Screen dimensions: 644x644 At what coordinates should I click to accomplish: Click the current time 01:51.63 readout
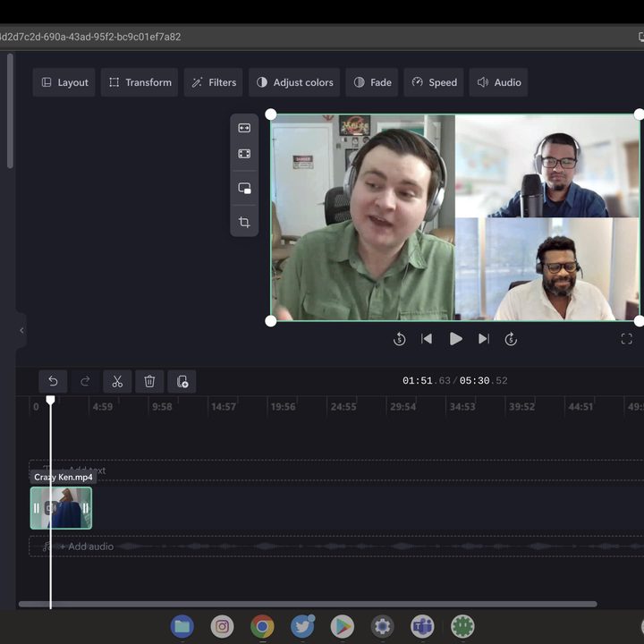[x=427, y=381]
